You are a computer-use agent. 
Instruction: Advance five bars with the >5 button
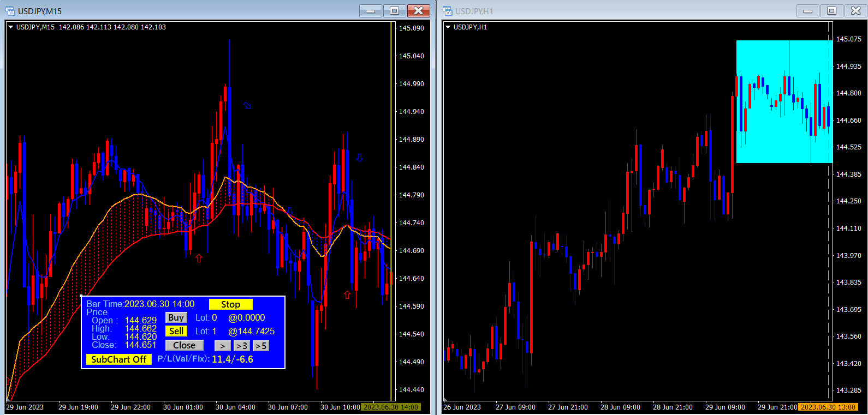click(x=261, y=346)
